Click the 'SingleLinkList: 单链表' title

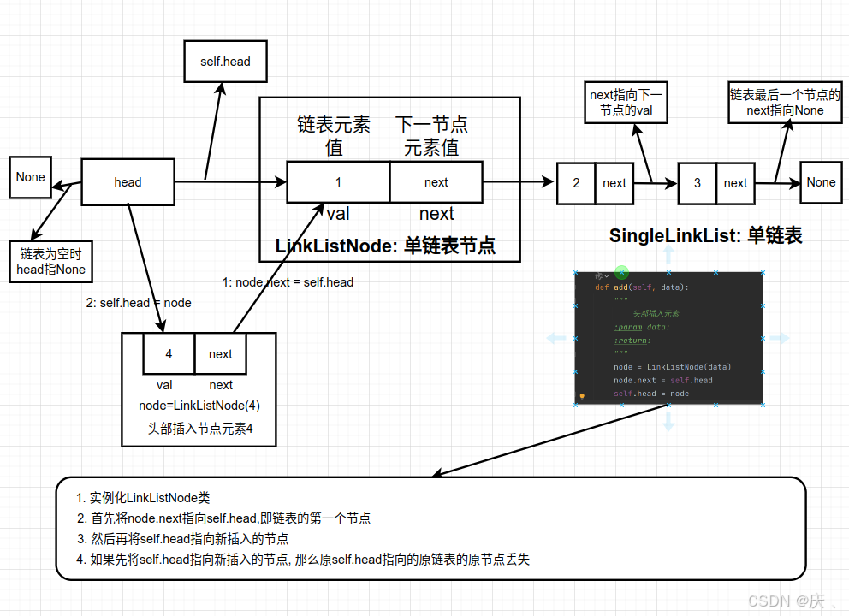(705, 235)
